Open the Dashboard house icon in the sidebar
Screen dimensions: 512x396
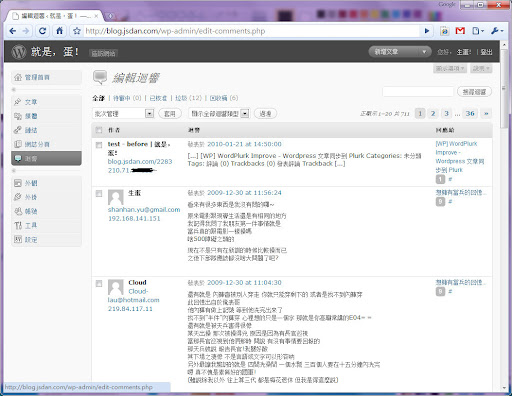18,77
